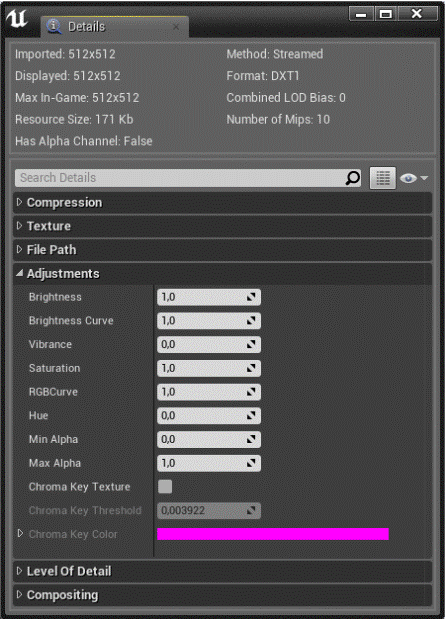This screenshot has height=619, width=446.
Task: Click the magnifier icon in Search Details
Action: pyautogui.click(x=352, y=178)
